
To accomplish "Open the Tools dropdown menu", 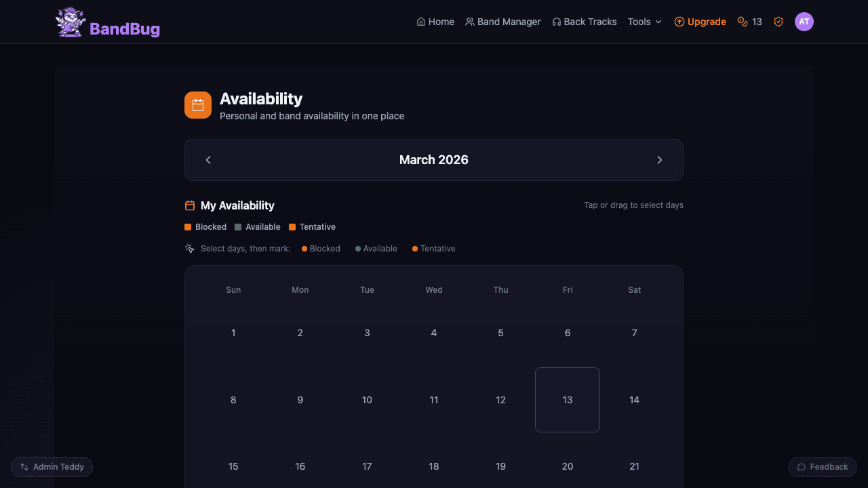I will tap(644, 21).
